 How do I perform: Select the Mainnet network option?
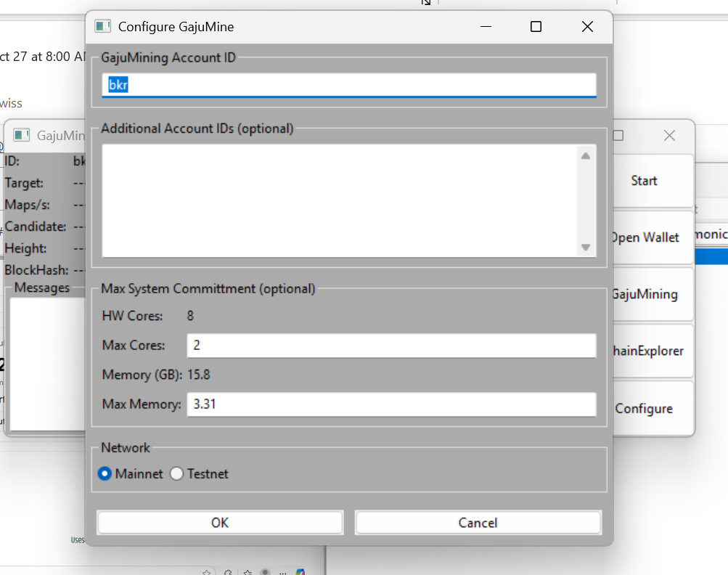pos(105,474)
